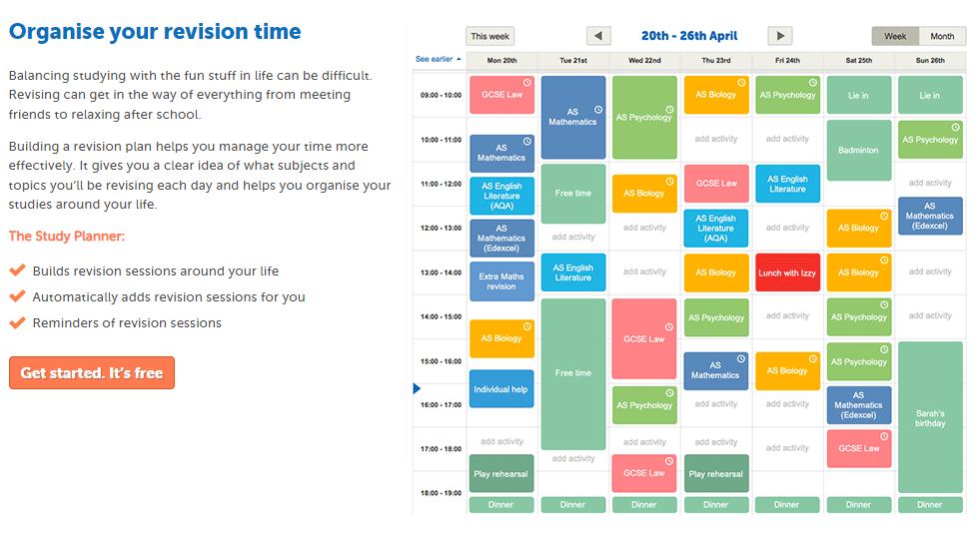Click checkmark beside Automatically adds revision sessions
This screenshot has width=980, height=536.
click(16, 296)
